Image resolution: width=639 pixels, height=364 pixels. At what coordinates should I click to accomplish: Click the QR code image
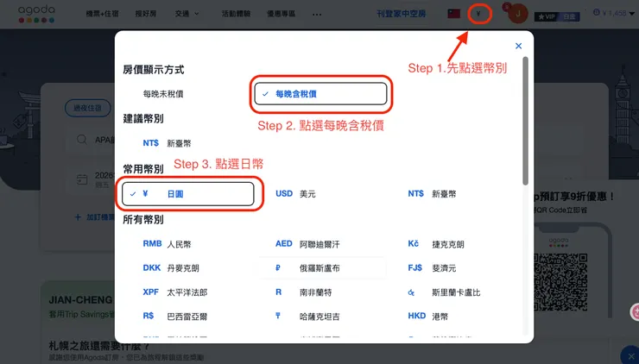pyautogui.click(x=560, y=282)
